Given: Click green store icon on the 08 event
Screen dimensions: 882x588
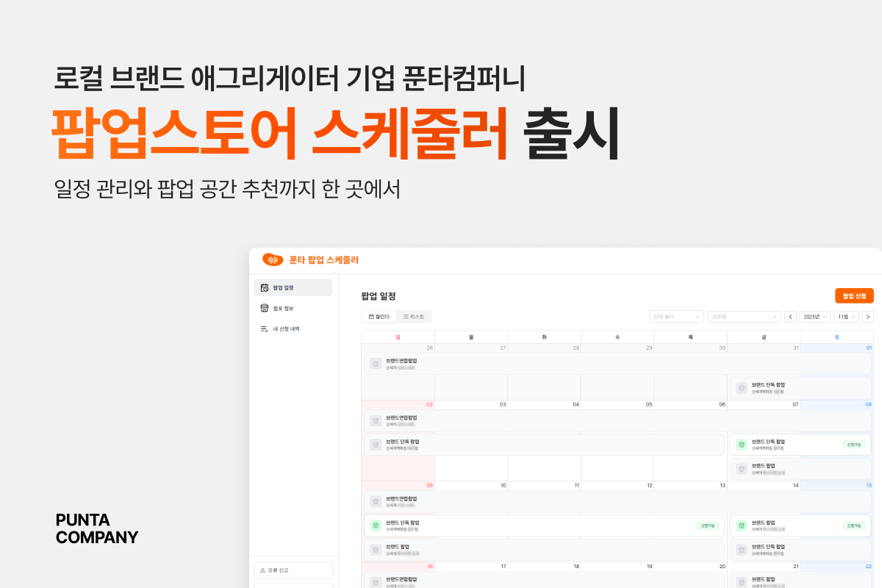Looking at the screenshot, I should (742, 445).
